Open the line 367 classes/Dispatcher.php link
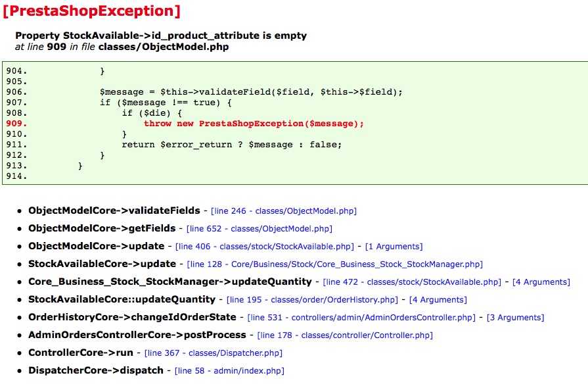The width and height of the screenshot is (588, 392). [x=214, y=353]
